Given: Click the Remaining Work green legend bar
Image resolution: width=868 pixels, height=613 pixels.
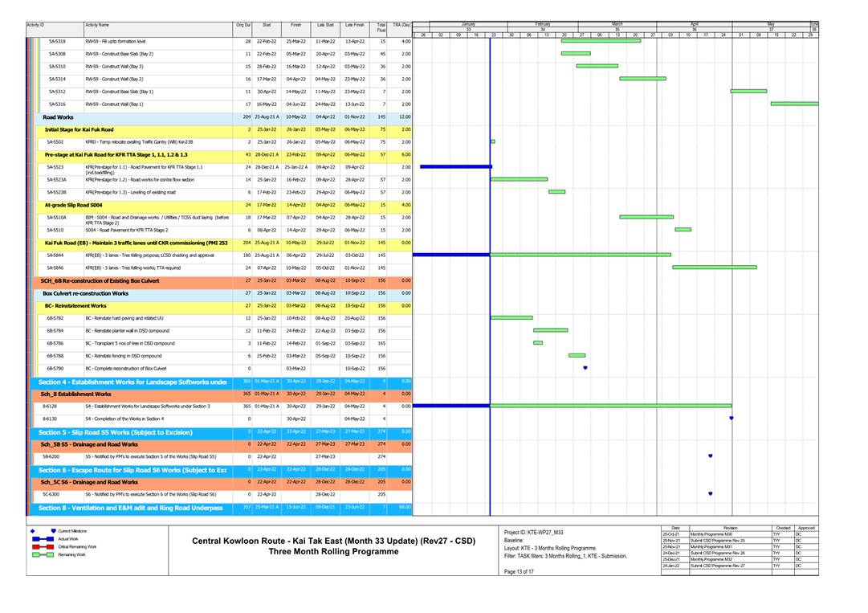Looking at the screenshot, I should pyautogui.click(x=40, y=554).
